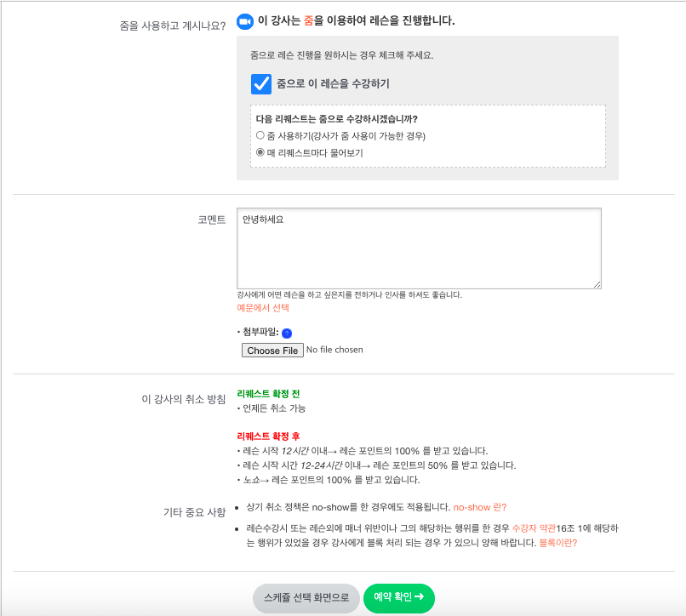Open the 예문에서 선택 link
The image size is (686, 616).
click(x=263, y=308)
